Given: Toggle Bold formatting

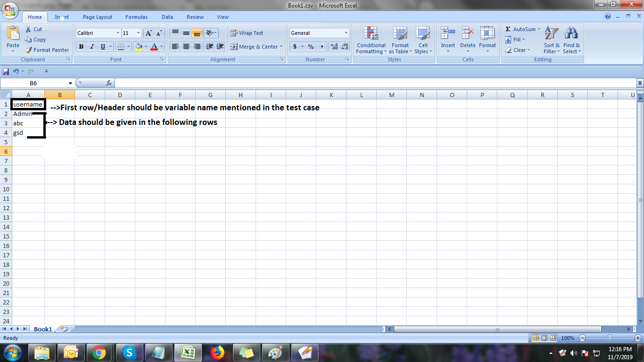Looking at the screenshot, I should point(81,47).
